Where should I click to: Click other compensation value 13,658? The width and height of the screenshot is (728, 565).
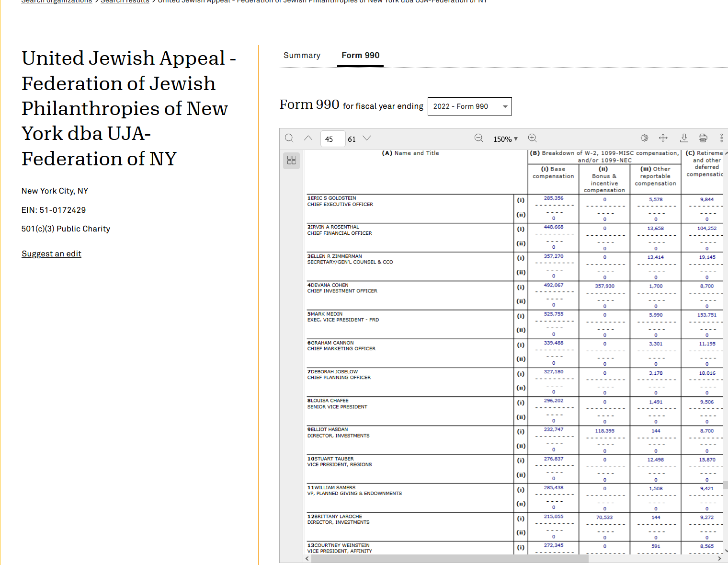pos(656,228)
